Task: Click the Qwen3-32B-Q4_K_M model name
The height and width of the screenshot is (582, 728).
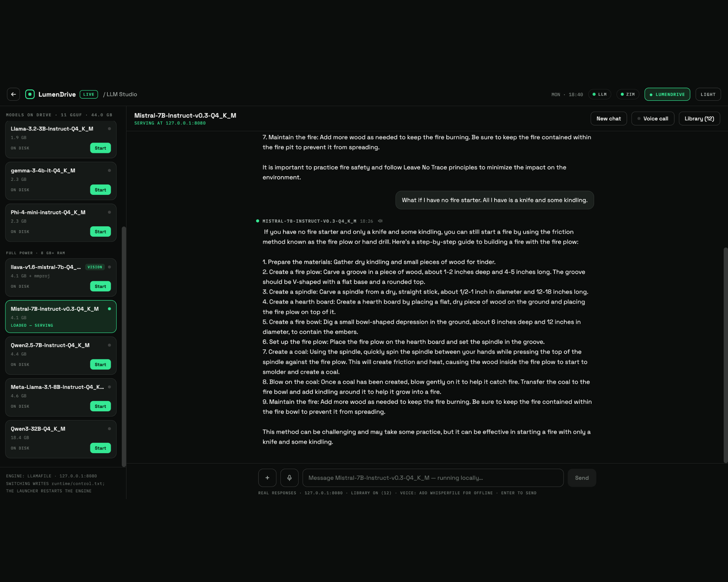Action: [x=38, y=429]
